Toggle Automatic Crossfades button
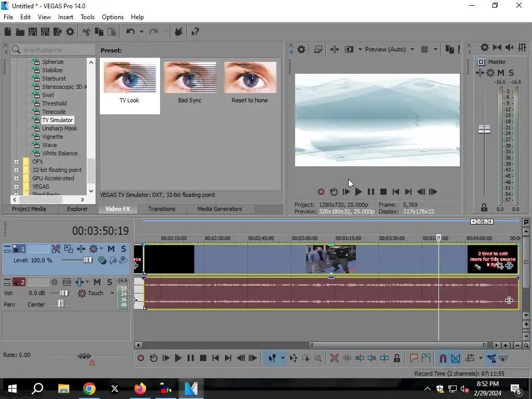This screenshot has height=399, width=532. pos(456,358)
